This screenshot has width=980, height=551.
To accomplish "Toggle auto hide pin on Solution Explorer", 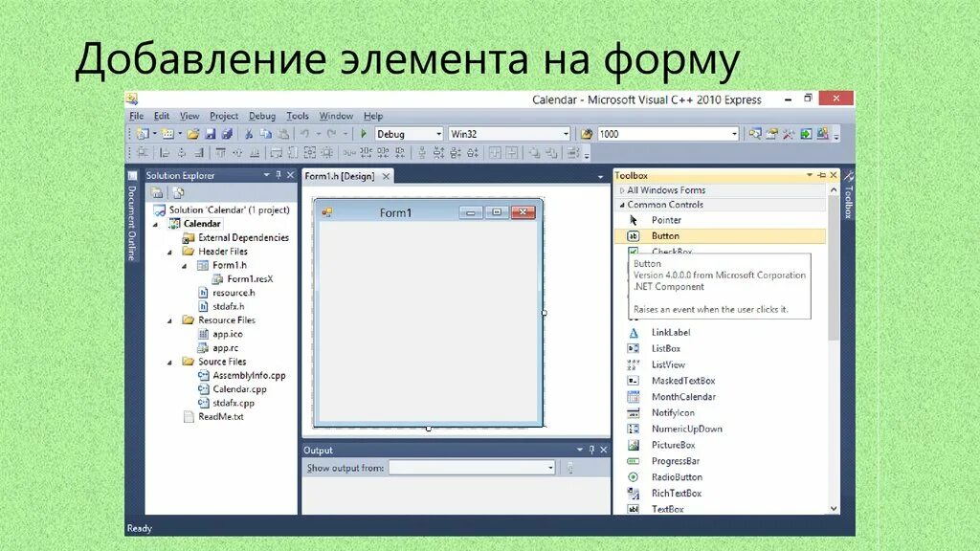I will pyautogui.click(x=278, y=176).
